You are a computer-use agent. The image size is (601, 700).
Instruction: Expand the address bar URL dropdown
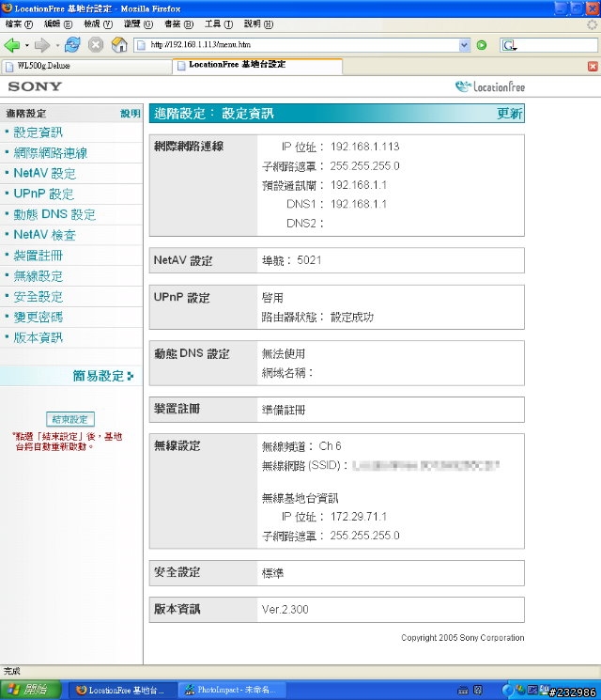(x=465, y=45)
